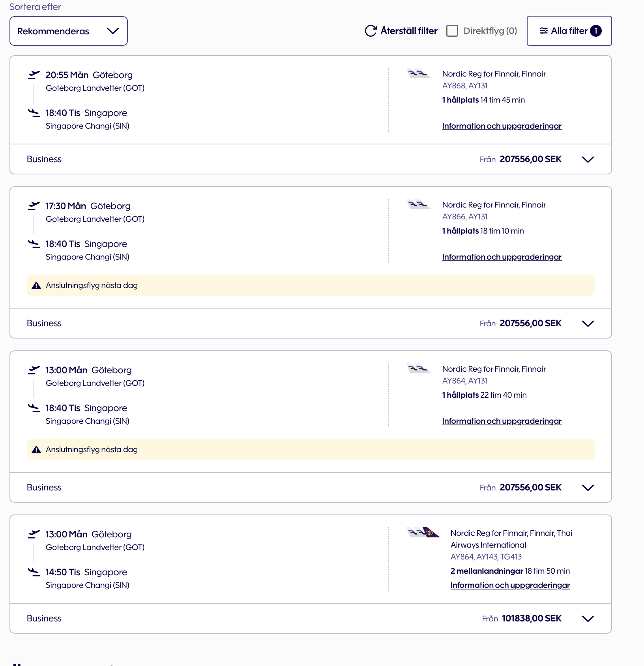Click warning icon on the 17:30 flight notice
This screenshot has width=644, height=666.
tap(36, 286)
